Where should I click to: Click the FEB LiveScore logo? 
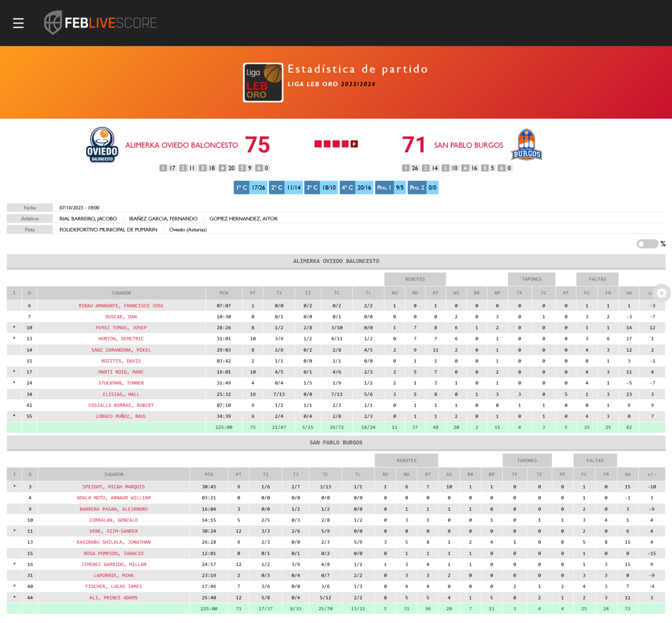101,23
